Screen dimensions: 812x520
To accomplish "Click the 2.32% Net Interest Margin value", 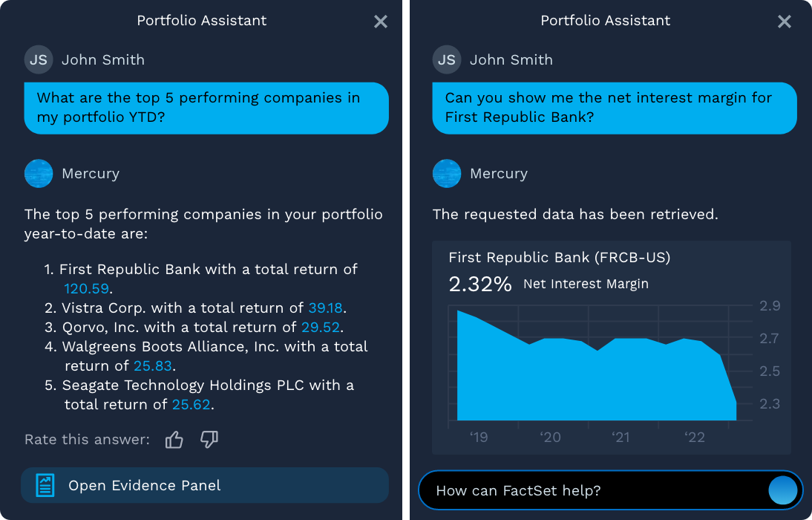I will (x=479, y=283).
